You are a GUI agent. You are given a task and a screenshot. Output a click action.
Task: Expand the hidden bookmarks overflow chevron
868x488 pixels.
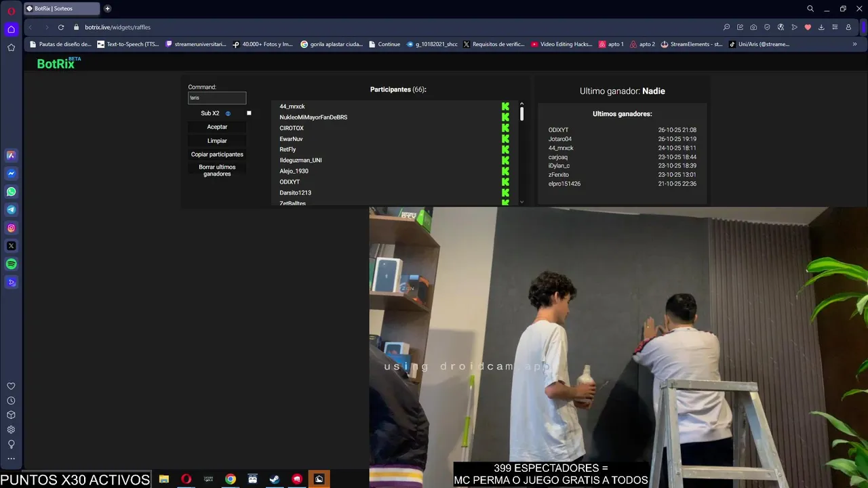pyautogui.click(x=854, y=44)
